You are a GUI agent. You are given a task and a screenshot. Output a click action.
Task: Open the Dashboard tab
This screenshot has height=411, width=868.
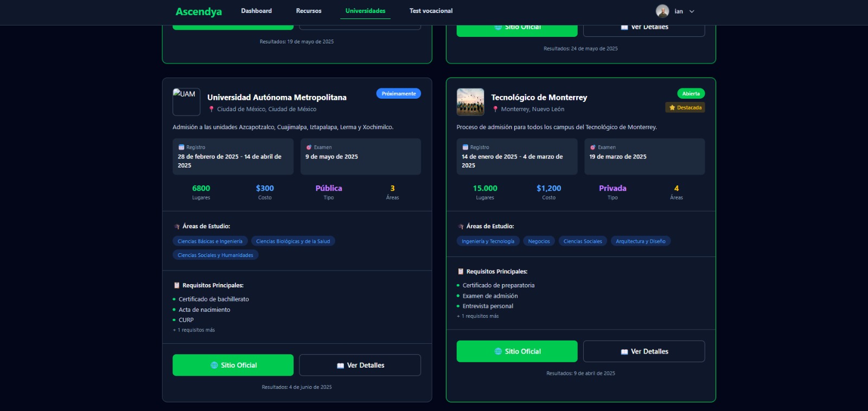tap(257, 11)
